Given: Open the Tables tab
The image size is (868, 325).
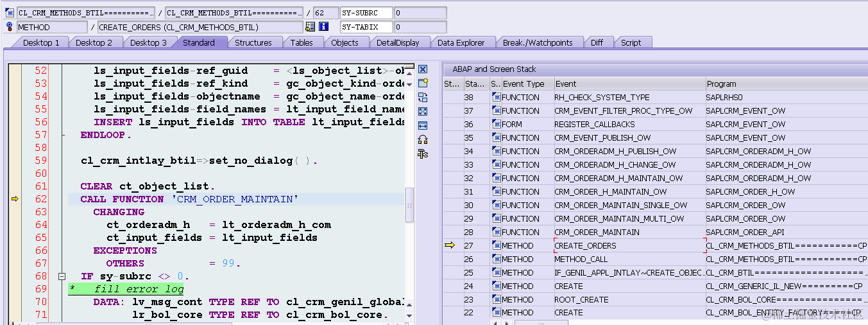Looking at the screenshot, I should point(302,42).
